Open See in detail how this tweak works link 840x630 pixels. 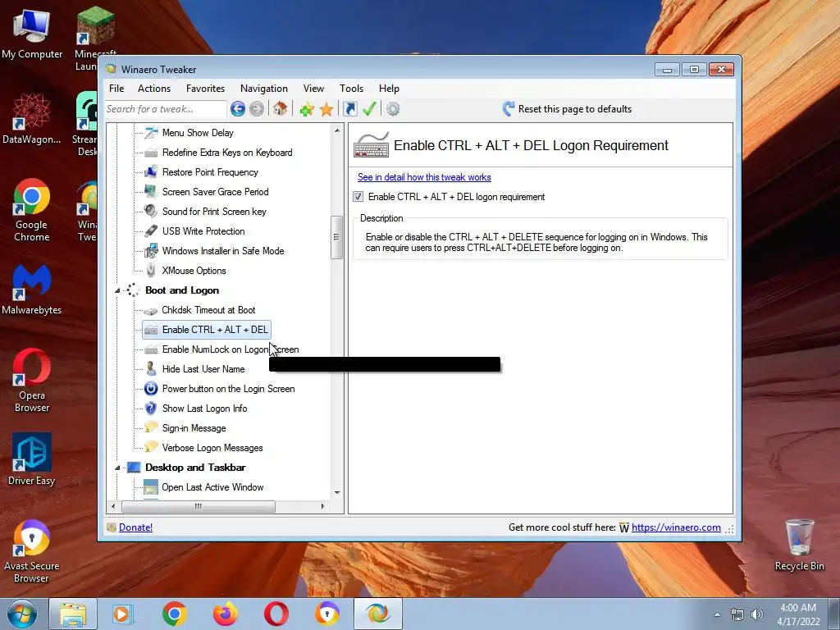[x=424, y=177]
